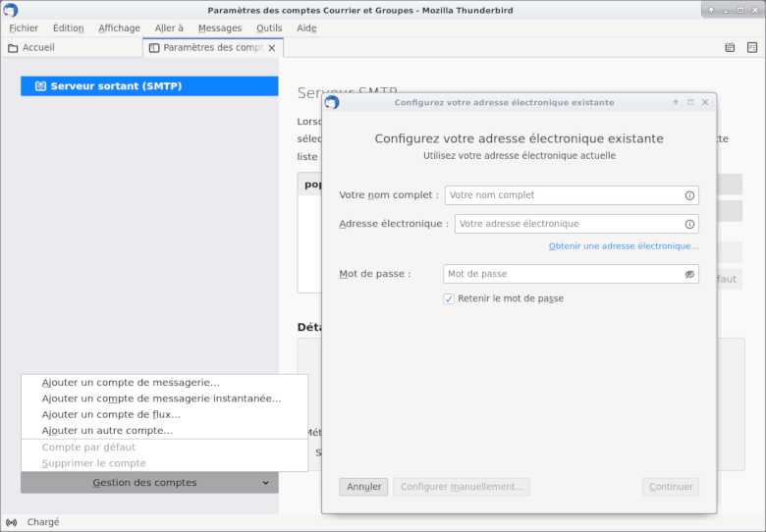The width and height of the screenshot is (766, 532).
Task: Open the calendar tab icon
Action: pyautogui.click(x=730, y=47)
